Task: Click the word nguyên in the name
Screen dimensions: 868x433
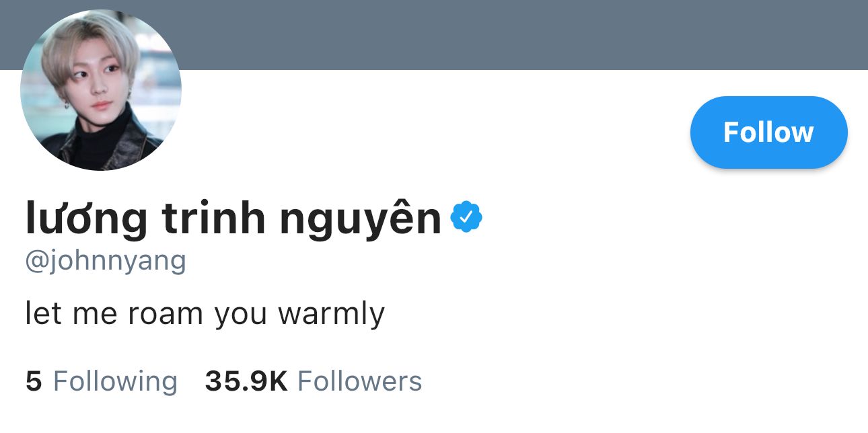Action: click(361, 219)
